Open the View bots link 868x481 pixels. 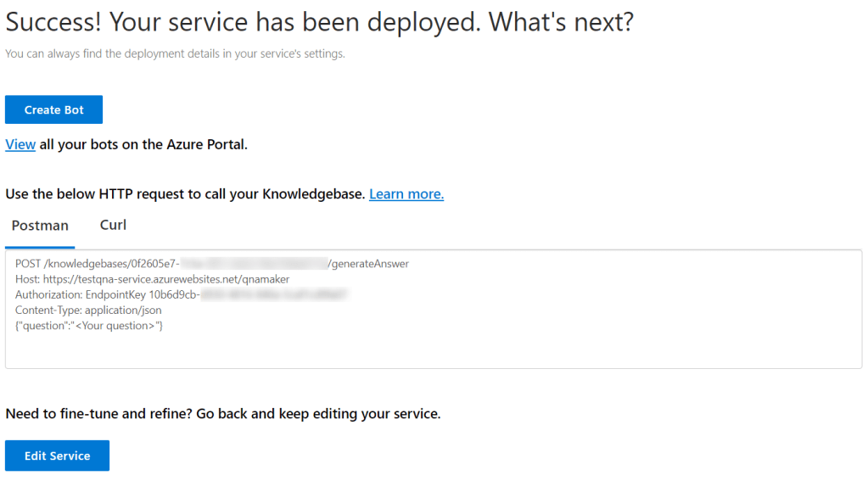(x=20, y=144)
